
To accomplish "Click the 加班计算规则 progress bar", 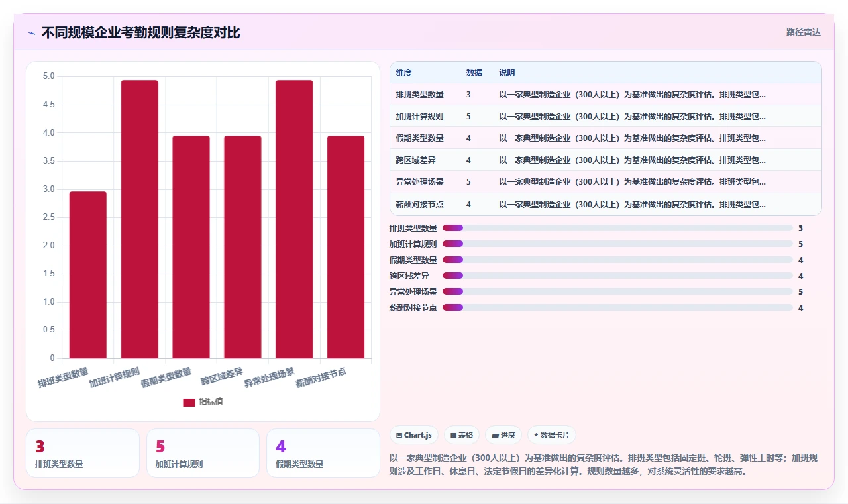I will click(617, 244).
